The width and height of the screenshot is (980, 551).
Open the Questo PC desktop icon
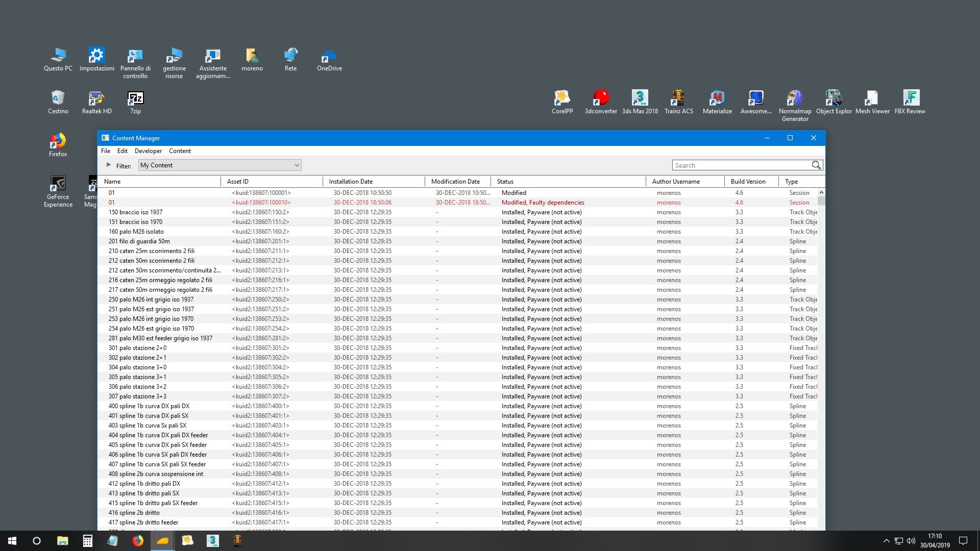(x=58, y=60)
